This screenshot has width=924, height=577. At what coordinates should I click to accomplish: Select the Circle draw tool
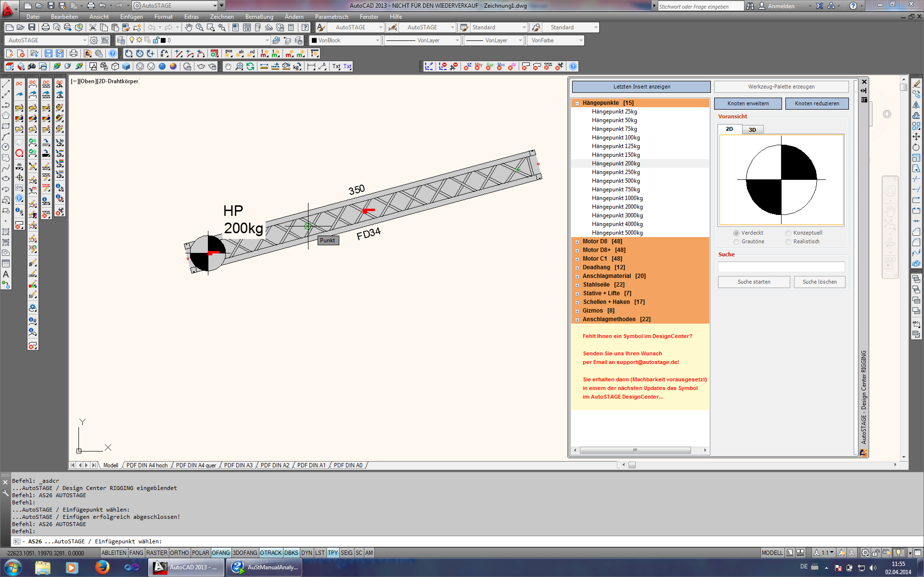click(6, 147)
